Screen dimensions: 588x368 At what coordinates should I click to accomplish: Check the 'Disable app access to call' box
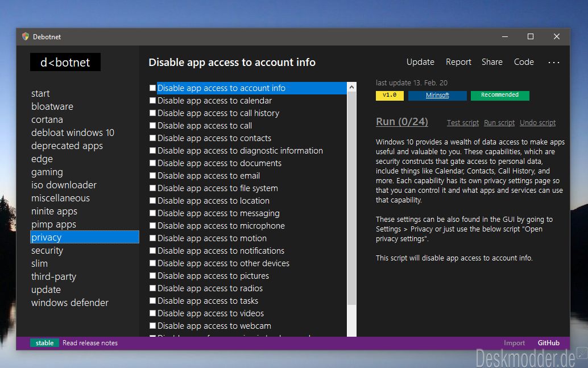click(152, 126)
